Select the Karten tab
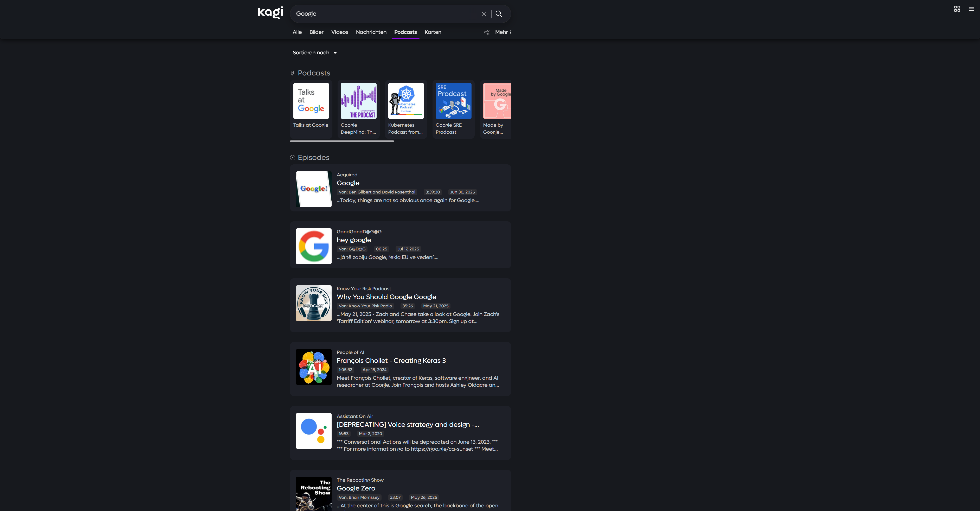Viewport: 980px width, 511px height. 433,32
